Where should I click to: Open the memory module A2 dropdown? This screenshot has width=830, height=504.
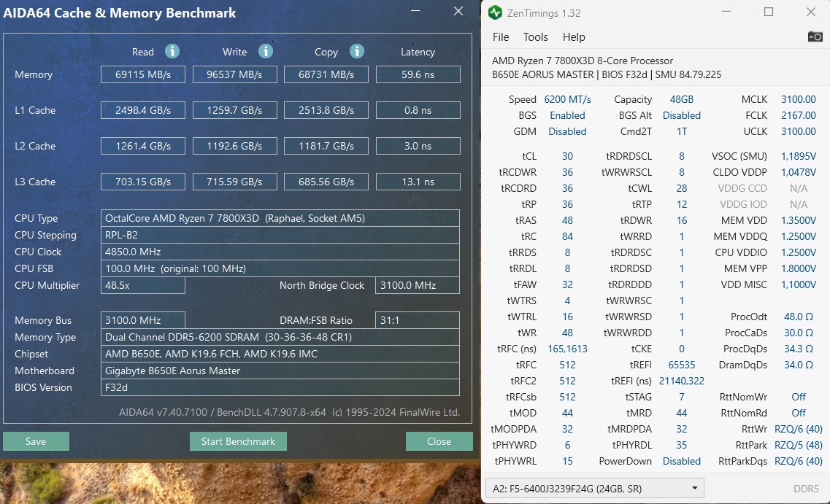click(x=594, y=488)
